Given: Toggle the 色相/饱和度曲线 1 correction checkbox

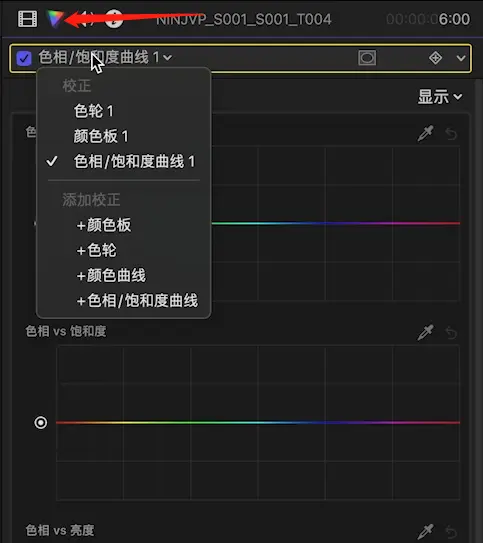Looking at the screenshot, I should click(24, 58).
